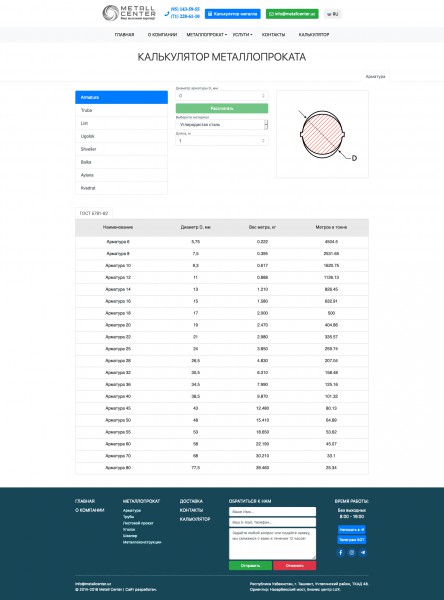Click the Арматура breadcrumb tab
This screenshot has height=600, width=444.
click(x=375, y=77)
